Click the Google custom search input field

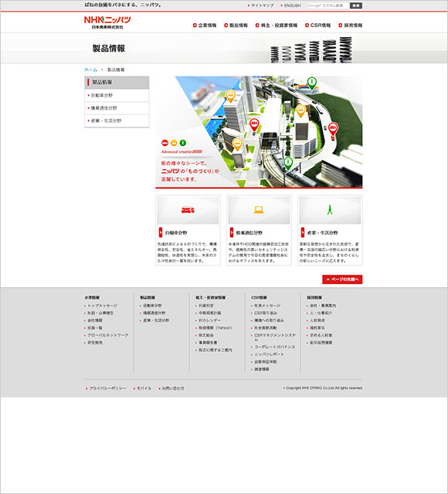click(328, 5)
